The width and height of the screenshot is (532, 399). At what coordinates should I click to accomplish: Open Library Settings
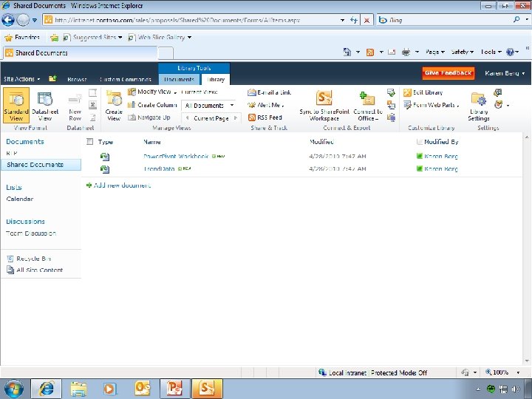point(478,106)
